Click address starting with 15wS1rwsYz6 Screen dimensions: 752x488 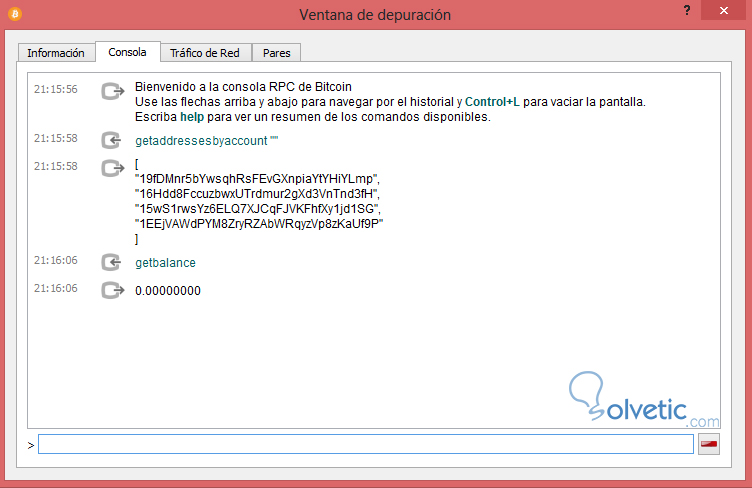[x=258, y=209]
